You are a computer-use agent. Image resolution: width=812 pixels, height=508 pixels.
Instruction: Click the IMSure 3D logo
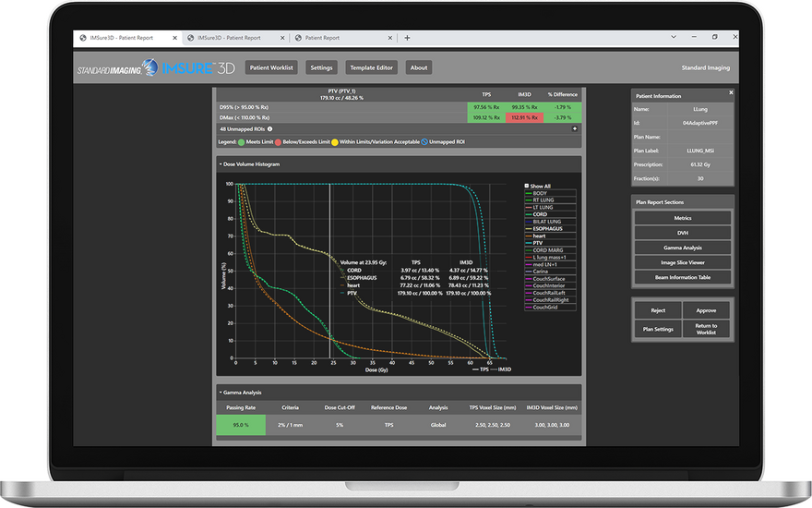pyautogui.click(x=199, y=67)
